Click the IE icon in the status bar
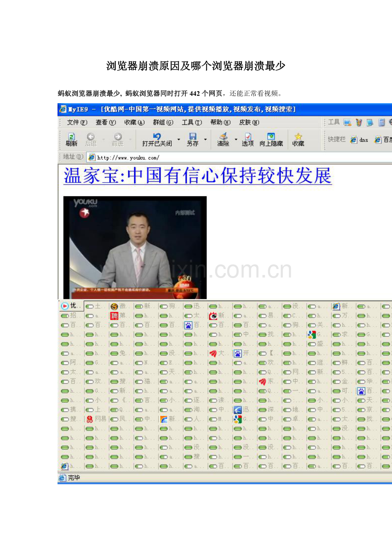 (62, 478)
